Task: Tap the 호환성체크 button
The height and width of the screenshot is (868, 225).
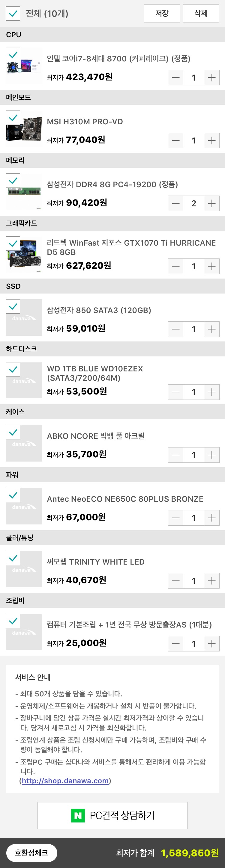Action: pos(31,853)
